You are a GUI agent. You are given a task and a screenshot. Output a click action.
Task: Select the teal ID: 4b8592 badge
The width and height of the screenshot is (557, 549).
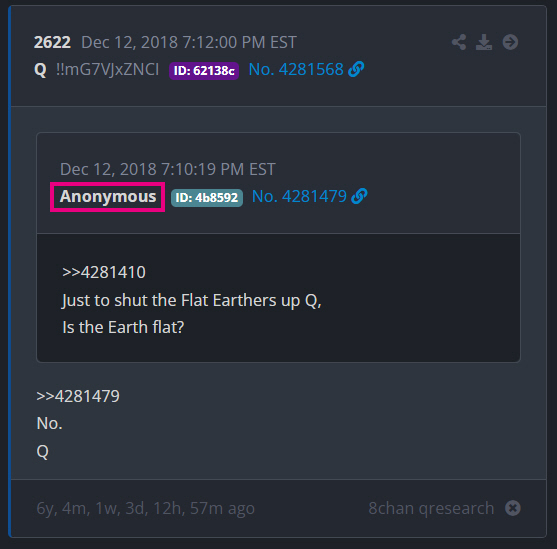(207, 198)
